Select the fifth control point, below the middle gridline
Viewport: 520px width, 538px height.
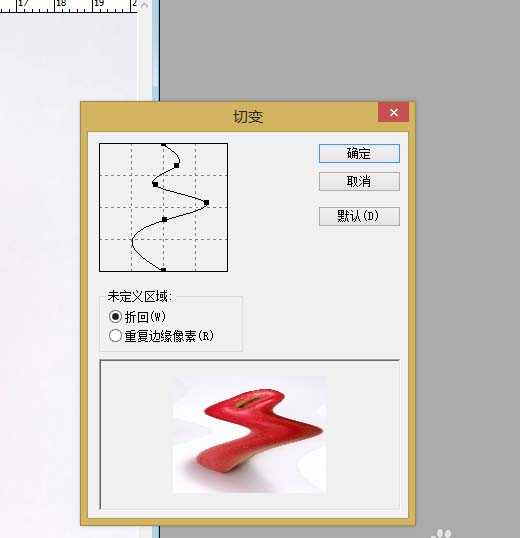[x=164, y=219]
